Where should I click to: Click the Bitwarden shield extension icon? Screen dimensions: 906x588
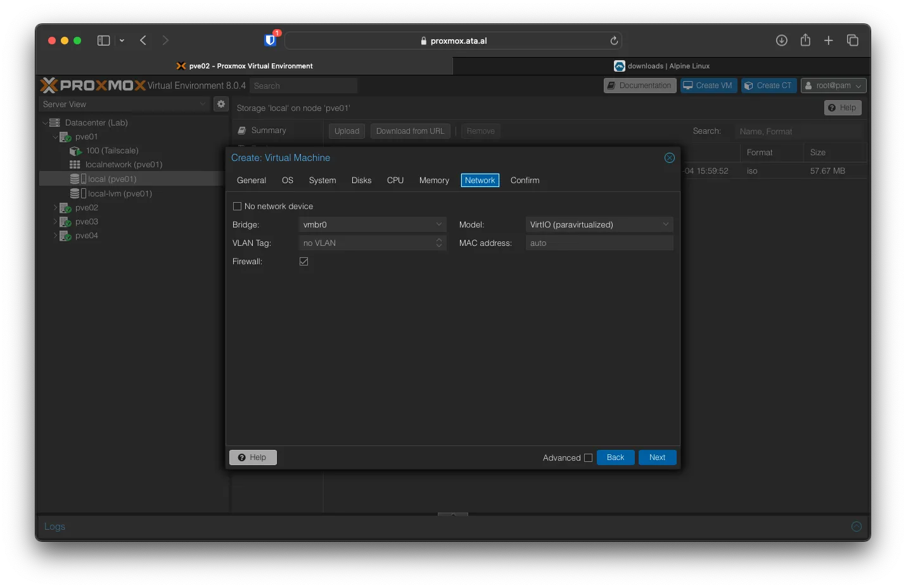click(271, 41)
